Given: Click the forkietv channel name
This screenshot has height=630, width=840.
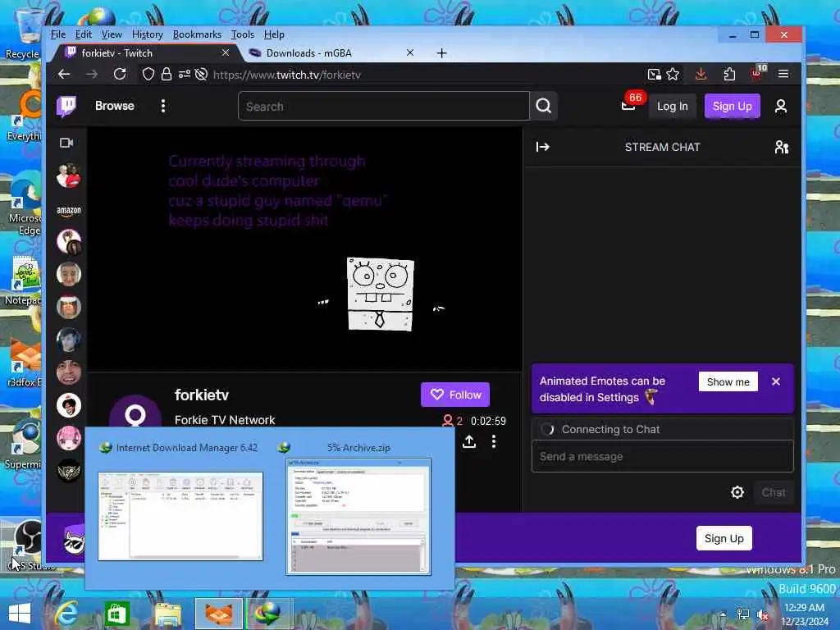Looking at the screenshot, I should [202, 395].
